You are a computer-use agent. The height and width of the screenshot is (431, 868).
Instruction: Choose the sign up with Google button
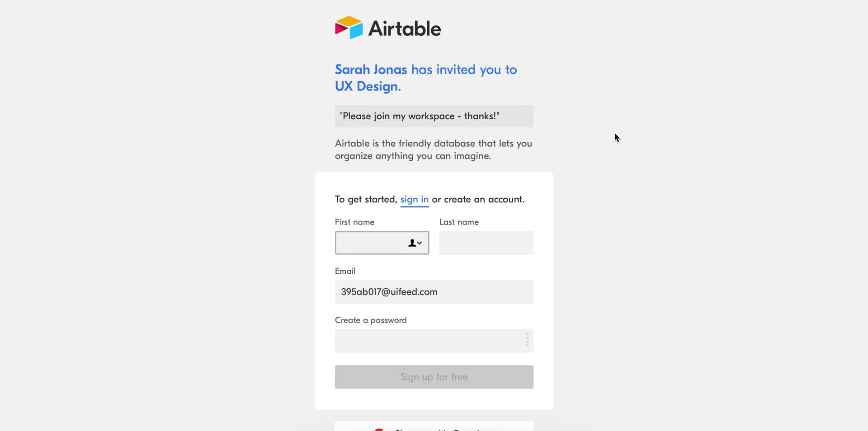click(x=434, y=426)
